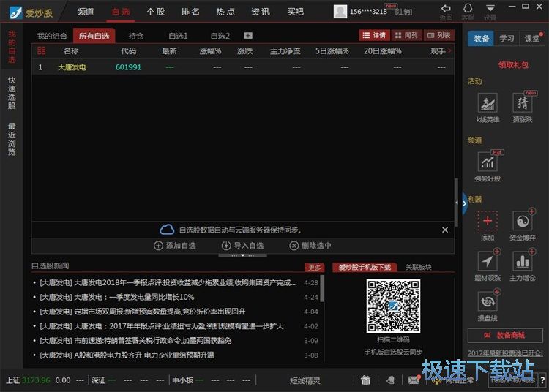Open the 设置 settings dropdown
Viewport: 549px width, 392px height.
pyautogui.click(x=490, y=8)
